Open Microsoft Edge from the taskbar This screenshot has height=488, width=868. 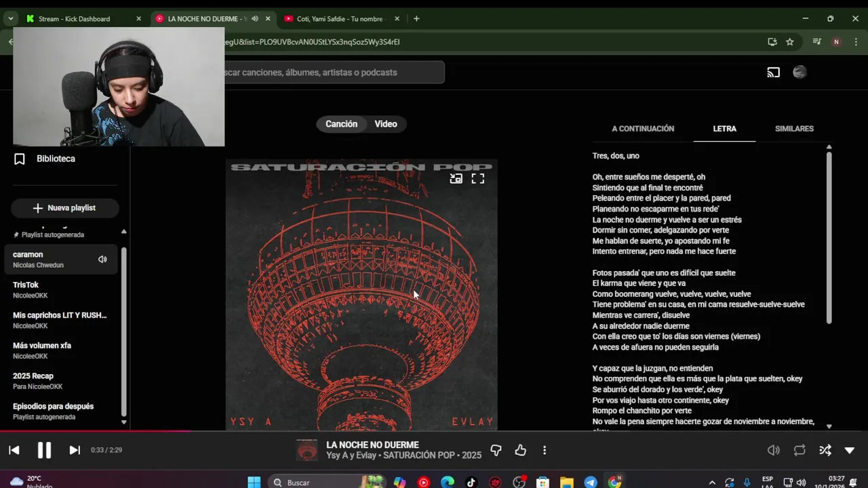448,483
